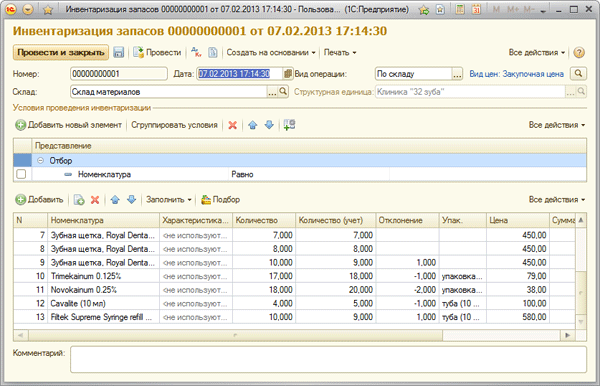
Task: Click the horizontal scrollbar of items table
Action: 235,336
